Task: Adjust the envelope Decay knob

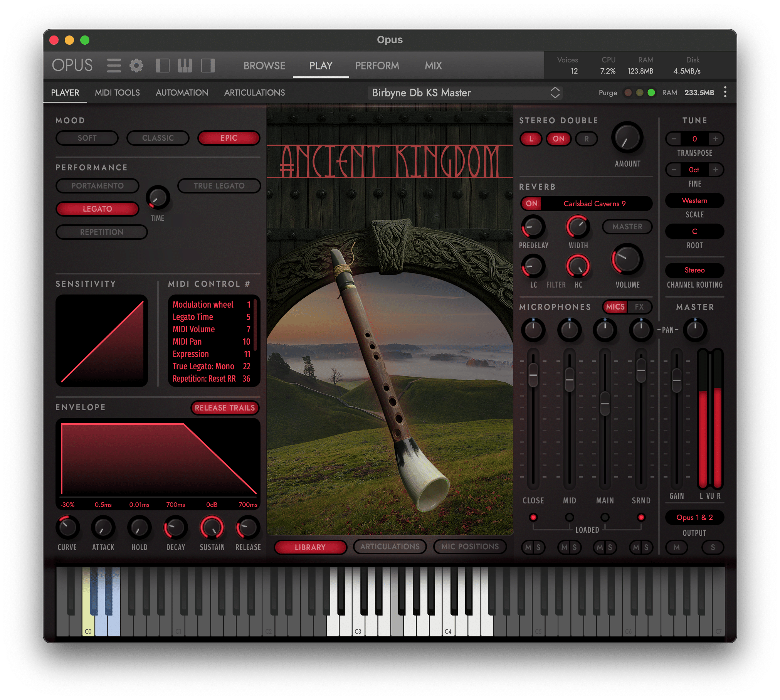Action: [176, 527]
